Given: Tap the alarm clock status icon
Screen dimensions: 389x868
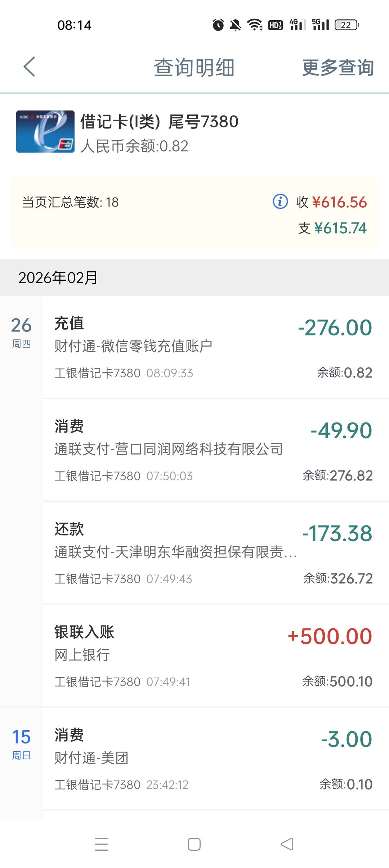Looking at the screenshot, I should 218,25.
